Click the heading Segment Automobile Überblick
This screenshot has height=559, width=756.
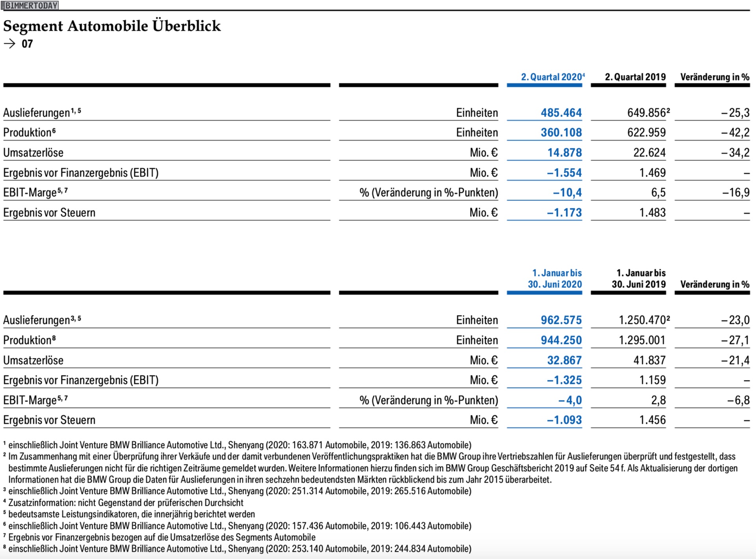112,26
